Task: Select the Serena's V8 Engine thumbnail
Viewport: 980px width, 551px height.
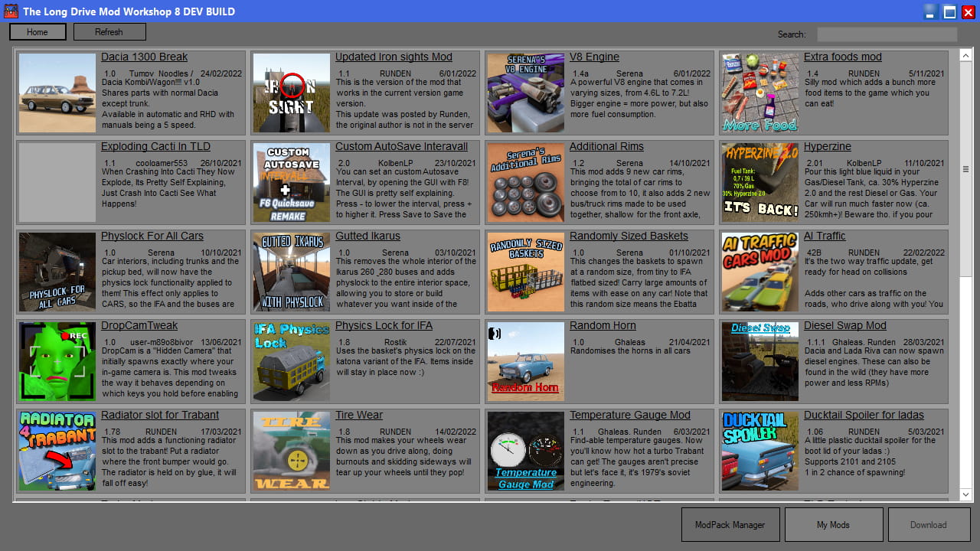Action: coord(526,93)
